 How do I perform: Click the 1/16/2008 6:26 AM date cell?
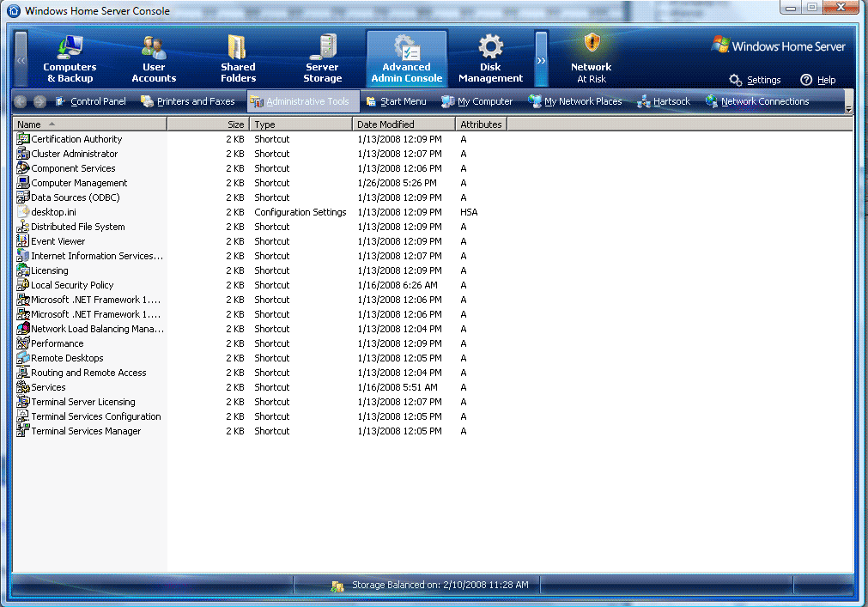coord(398,285)
